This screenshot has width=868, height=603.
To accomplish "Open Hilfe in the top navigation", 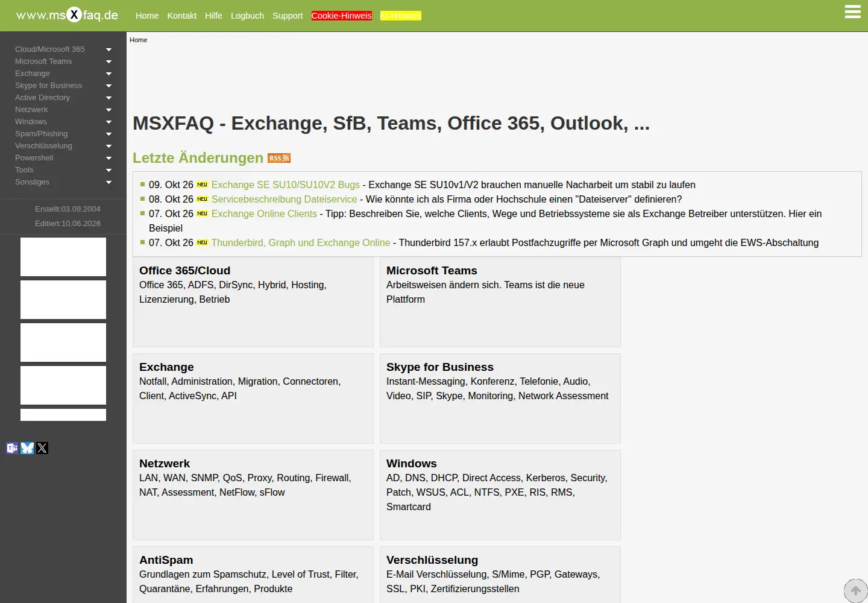I will point(213,16).
